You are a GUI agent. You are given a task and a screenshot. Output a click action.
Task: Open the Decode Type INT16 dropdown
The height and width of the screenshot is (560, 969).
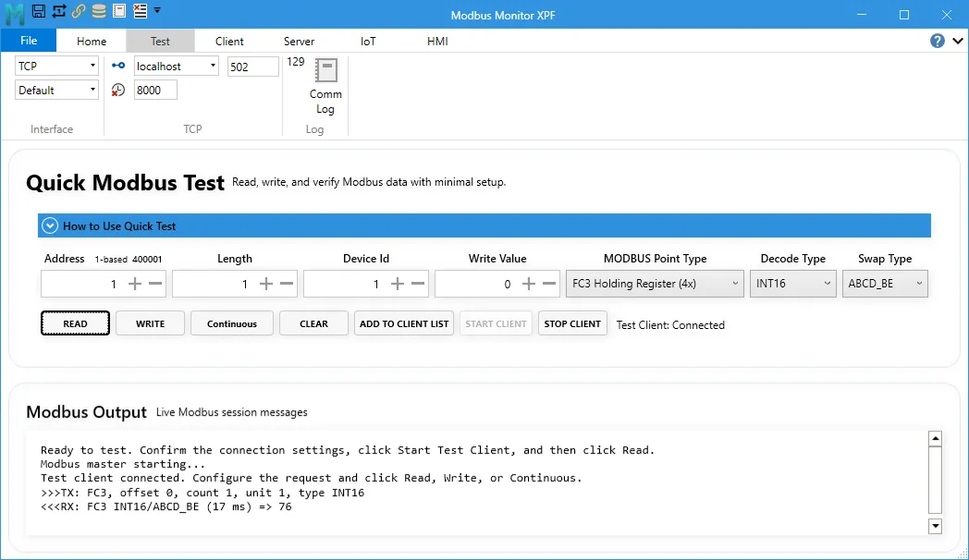pyautogui.click(x=793, y=284)
